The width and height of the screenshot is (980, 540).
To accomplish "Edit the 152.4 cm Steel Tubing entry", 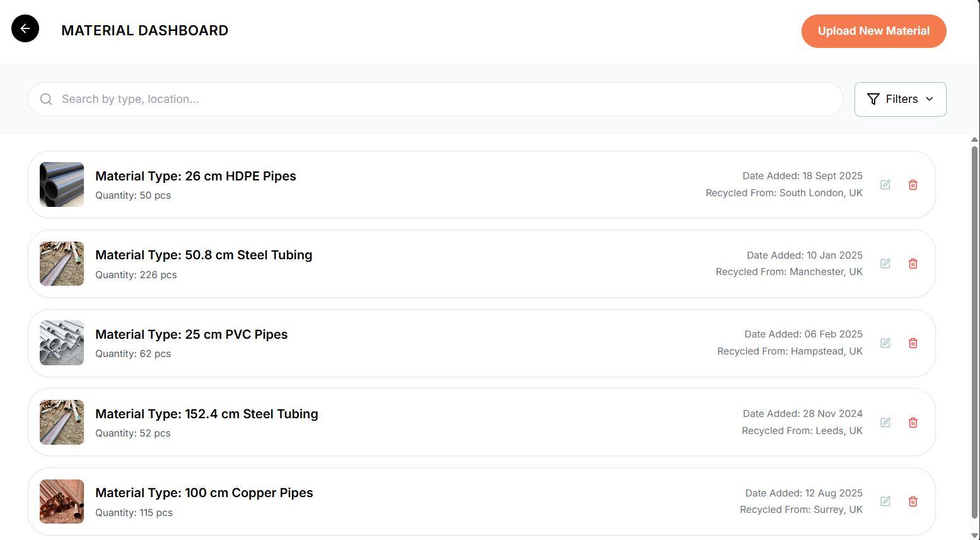I will tap(885, 423).
